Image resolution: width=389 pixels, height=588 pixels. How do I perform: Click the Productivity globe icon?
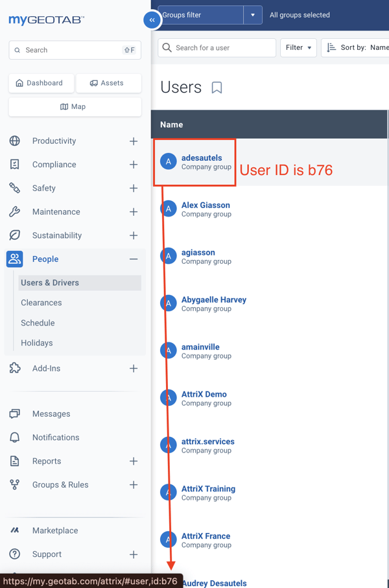(x=15, y=141)
